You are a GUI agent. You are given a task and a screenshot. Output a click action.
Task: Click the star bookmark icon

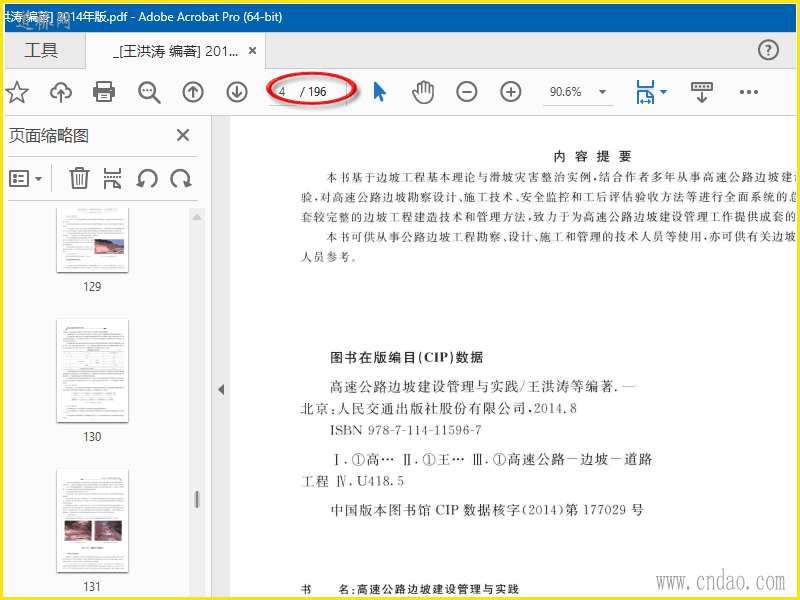[17, 92]
